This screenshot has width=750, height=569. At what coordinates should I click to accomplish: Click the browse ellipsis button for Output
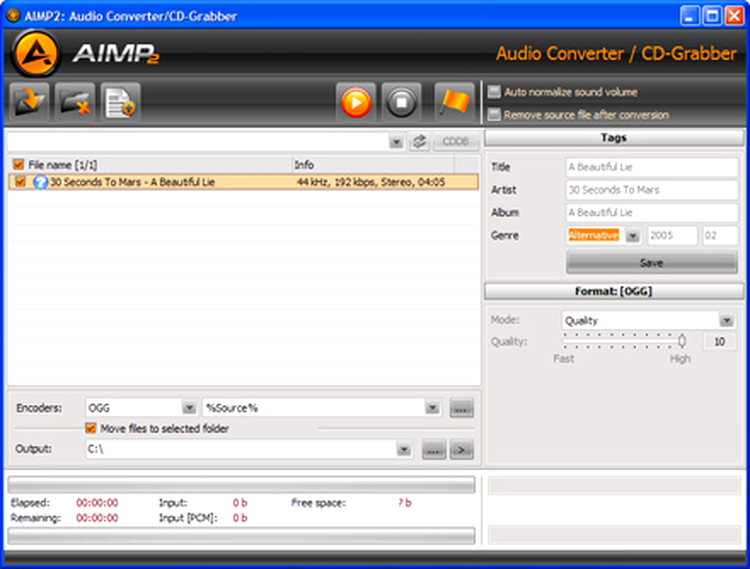(434, 449)
